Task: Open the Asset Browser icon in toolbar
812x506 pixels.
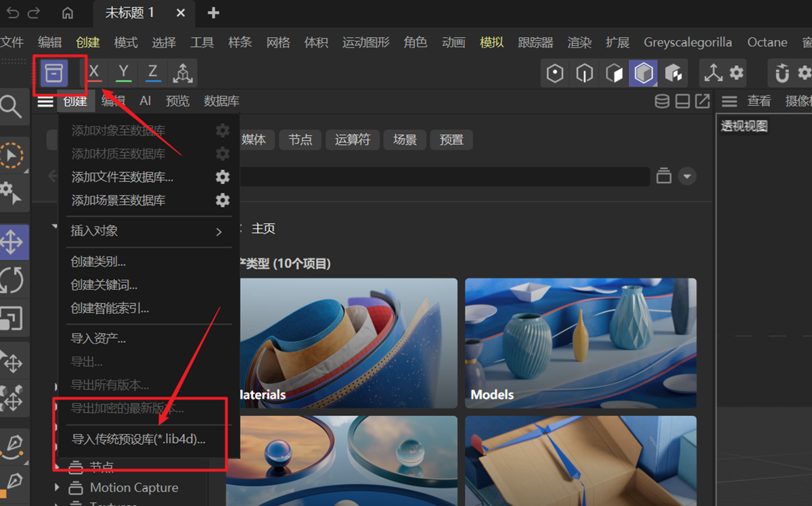Action: click(54, 72)
